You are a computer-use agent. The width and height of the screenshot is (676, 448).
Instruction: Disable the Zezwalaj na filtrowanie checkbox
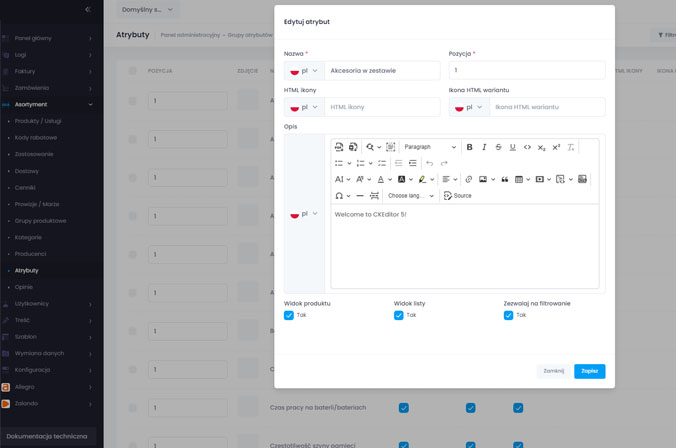point(508,315)
